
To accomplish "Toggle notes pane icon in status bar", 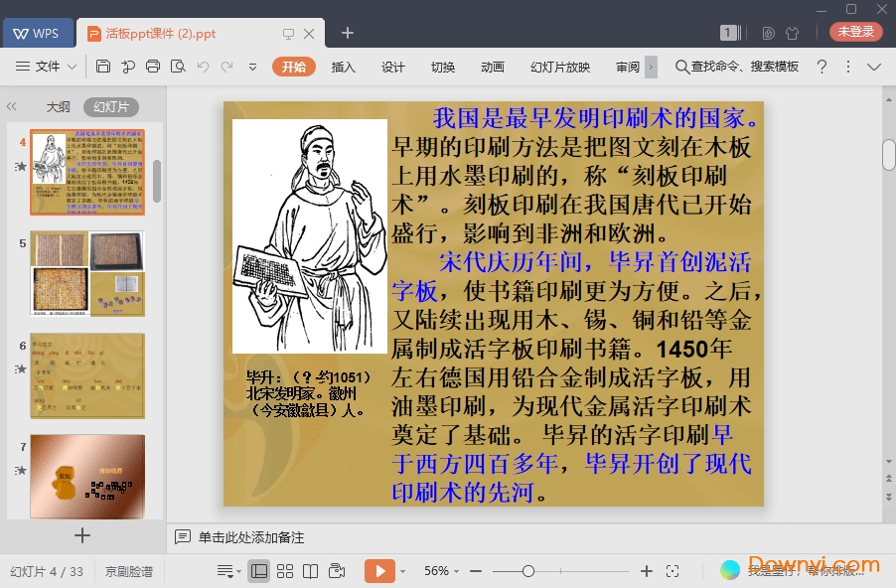I will pos(228,571).
